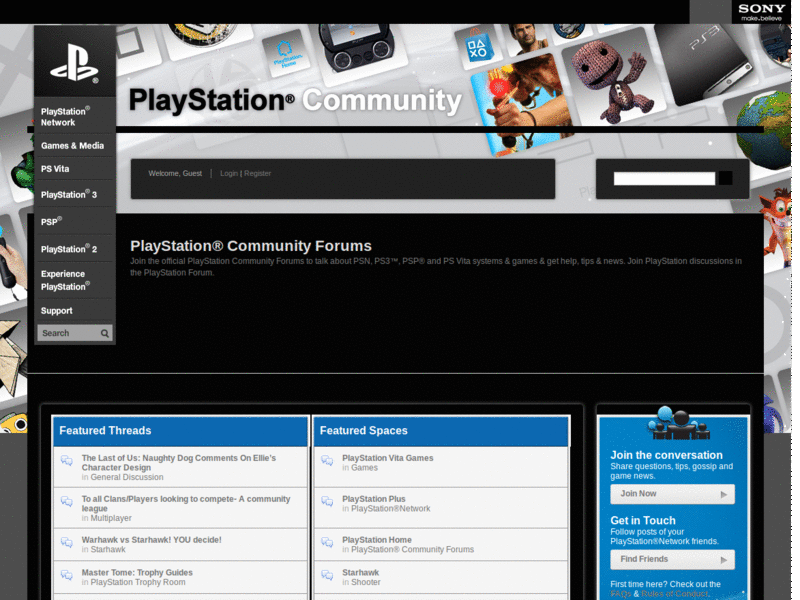
Task: Click the Welcome, Guest text
Action: [x=175, y=173]
